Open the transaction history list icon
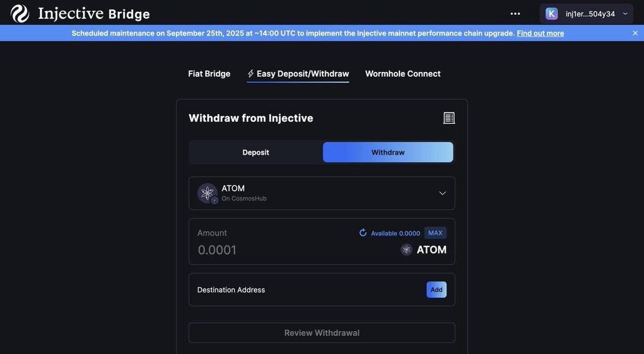This screenshot has height=354, width=644. click(449, 118)
